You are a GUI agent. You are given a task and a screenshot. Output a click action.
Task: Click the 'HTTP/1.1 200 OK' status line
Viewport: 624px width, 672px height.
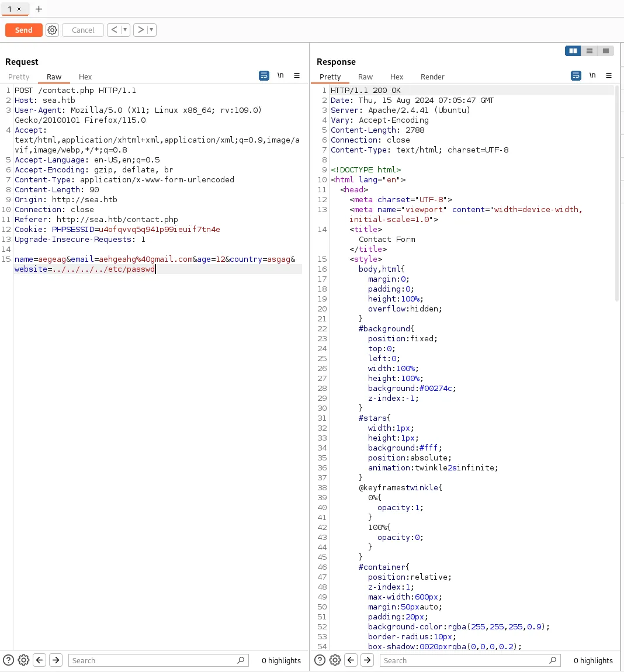366,91
